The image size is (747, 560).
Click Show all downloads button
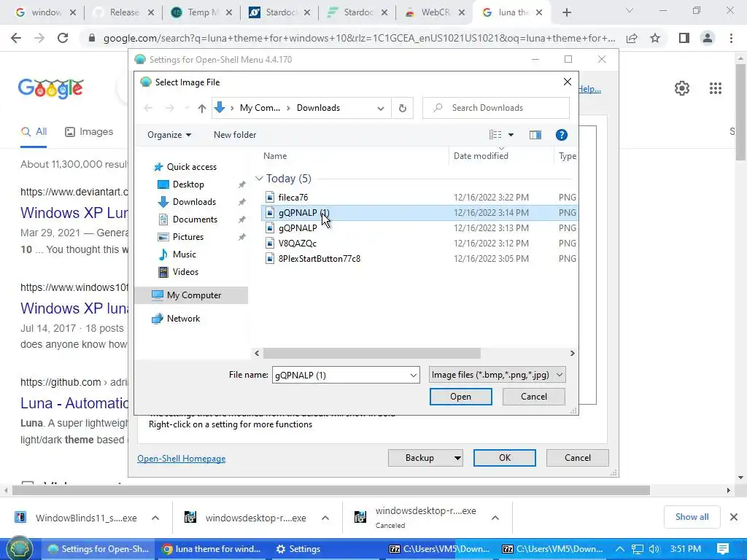pyautogui.click(x=692, y=517)
